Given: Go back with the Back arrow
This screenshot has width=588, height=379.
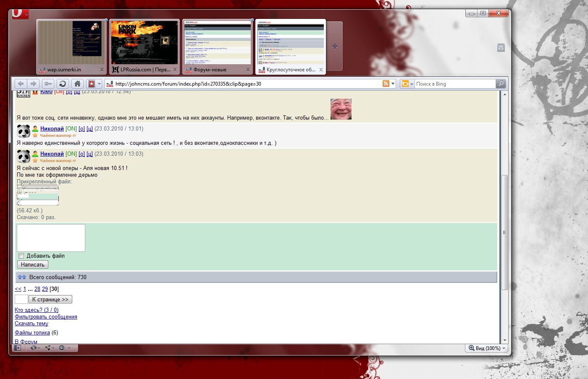Looking at the screenshot, I should pos(21,84).
